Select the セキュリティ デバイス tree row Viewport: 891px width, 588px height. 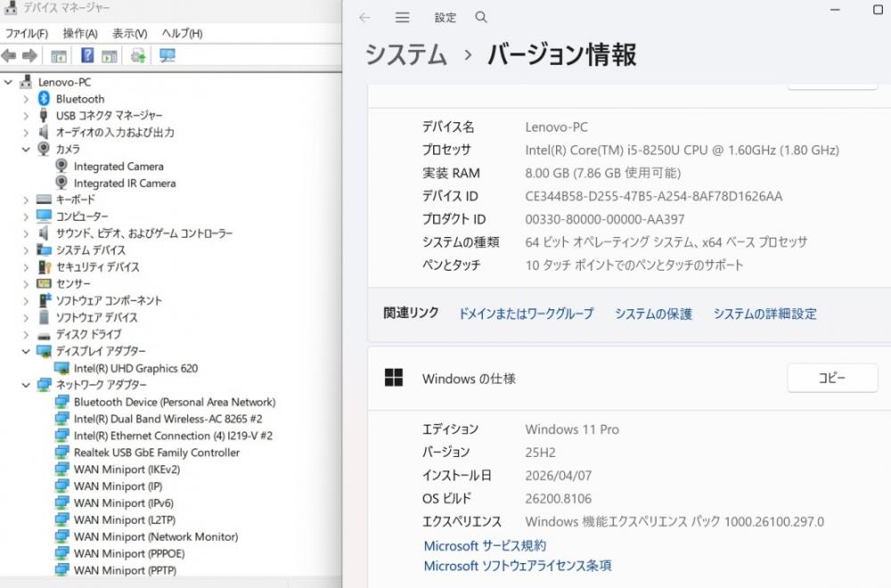click(x=97, y=267)
